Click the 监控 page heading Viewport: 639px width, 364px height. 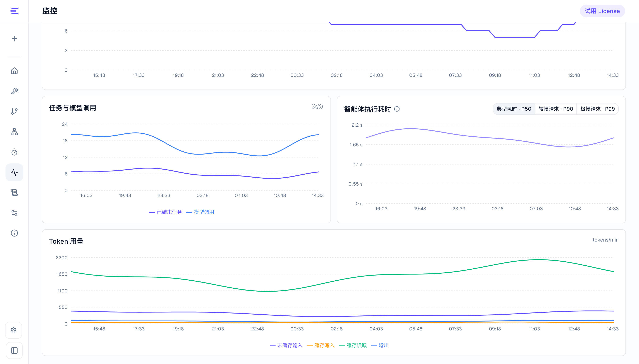pyautogui.click(x=49, y=11)
